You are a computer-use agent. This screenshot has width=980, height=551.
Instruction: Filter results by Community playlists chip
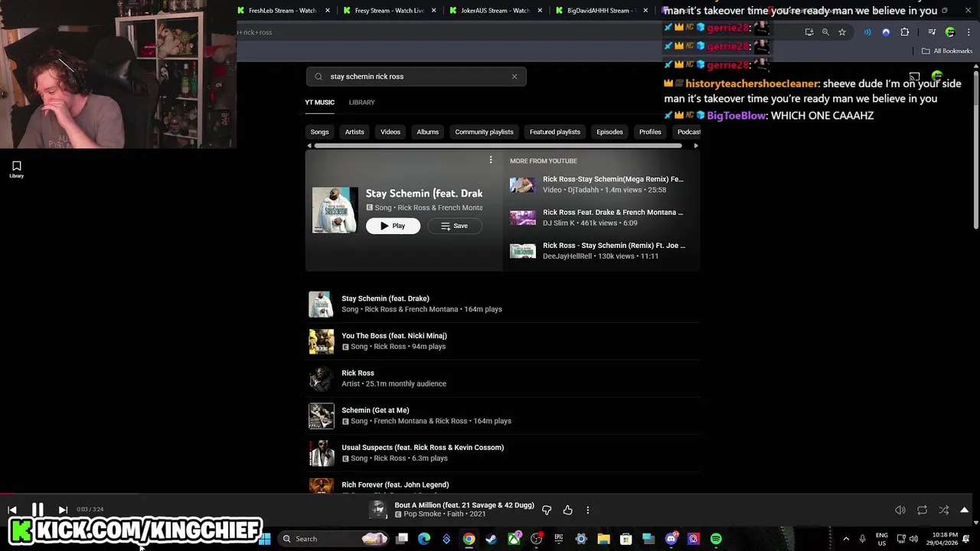(x=485, y=132)
